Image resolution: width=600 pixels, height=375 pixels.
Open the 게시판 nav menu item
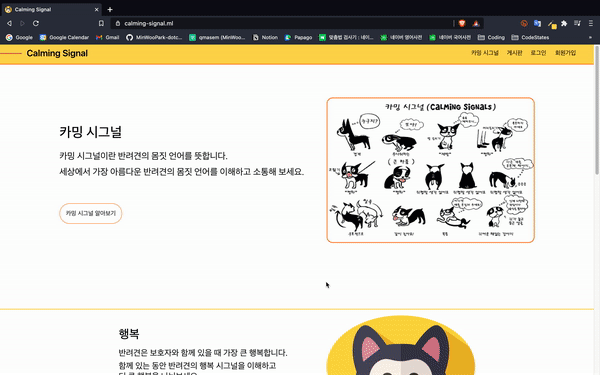(514, 53)
